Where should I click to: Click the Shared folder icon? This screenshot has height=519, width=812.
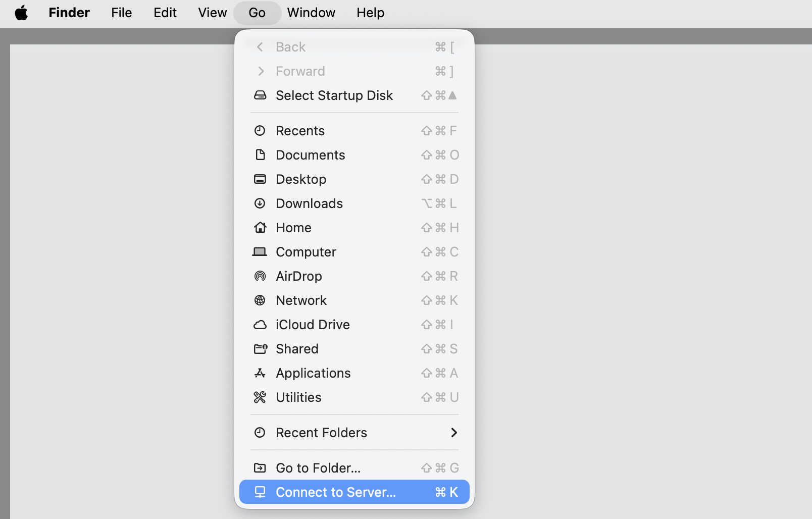coord(261,348)
